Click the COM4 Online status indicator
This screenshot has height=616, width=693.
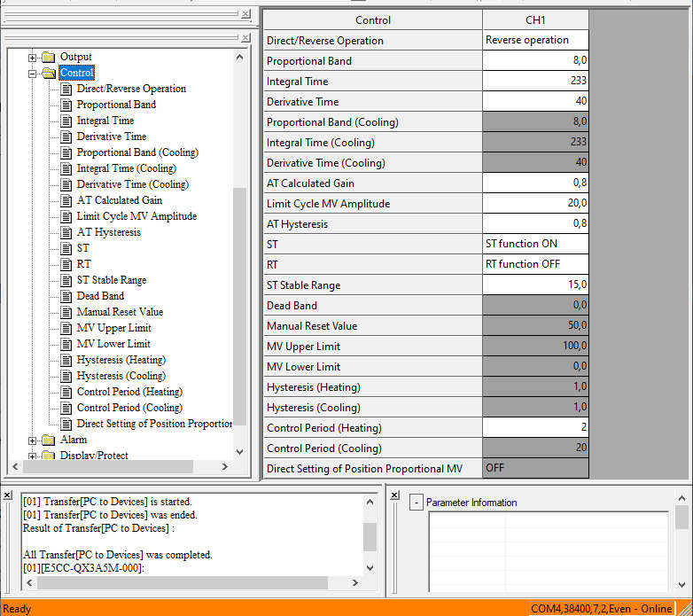point(601,609)
